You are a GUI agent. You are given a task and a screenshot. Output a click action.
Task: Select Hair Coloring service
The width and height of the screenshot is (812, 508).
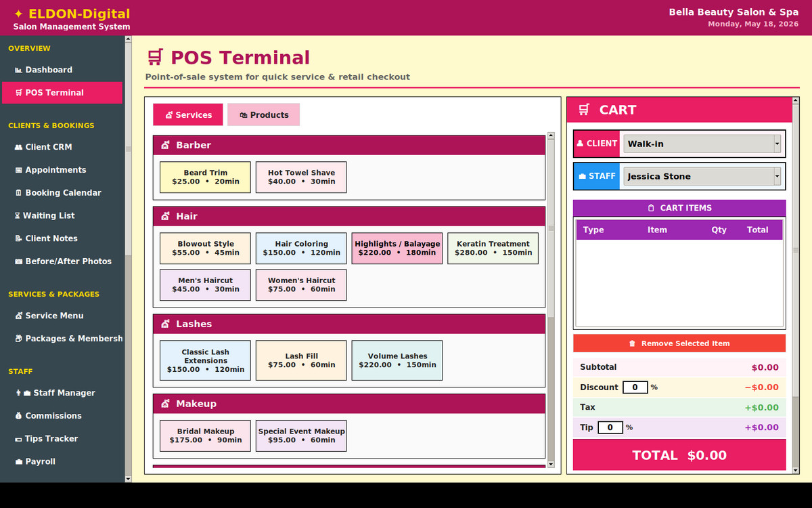[301, 249]
